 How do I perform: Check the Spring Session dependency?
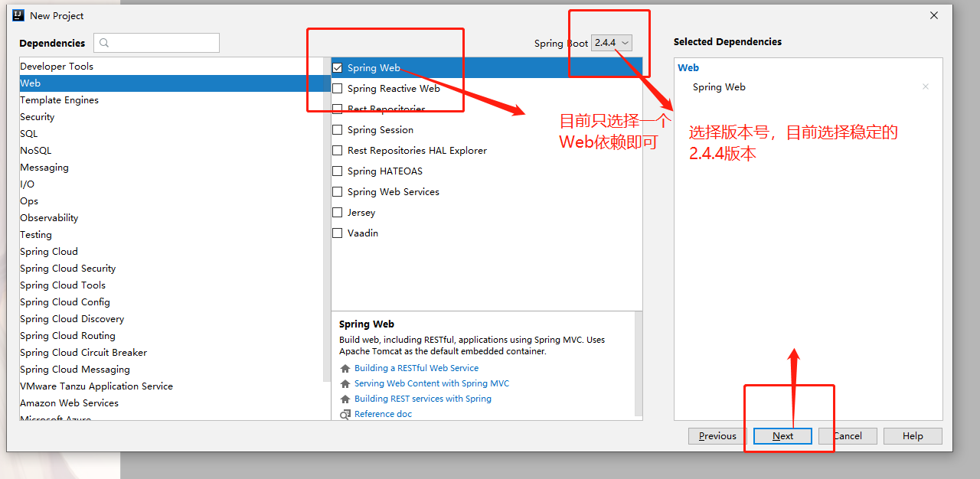[337, 129]
